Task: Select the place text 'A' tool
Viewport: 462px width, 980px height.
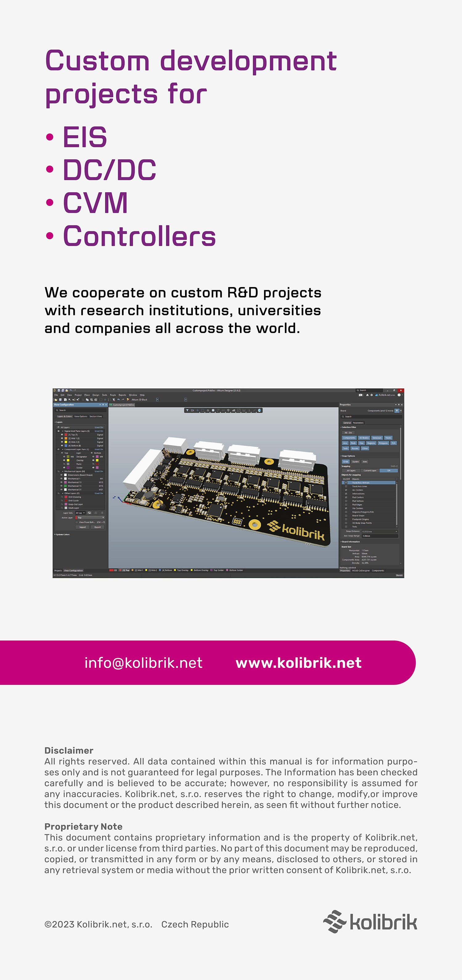Action: 249,411
